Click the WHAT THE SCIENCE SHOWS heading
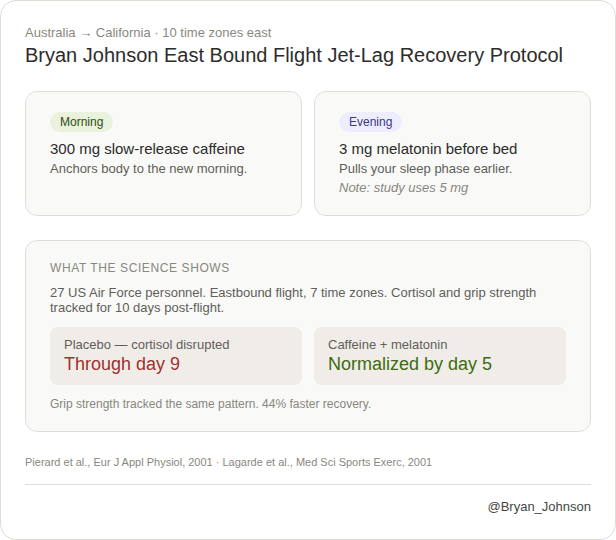616x540 pixels. pyautogui.click(x=139, y=268)
